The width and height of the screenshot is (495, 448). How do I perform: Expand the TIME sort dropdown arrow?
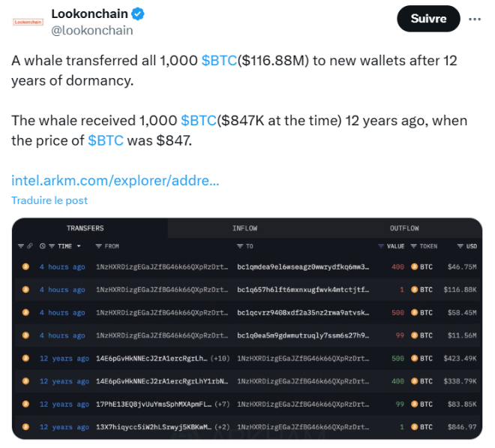click(x=79, y=246)
